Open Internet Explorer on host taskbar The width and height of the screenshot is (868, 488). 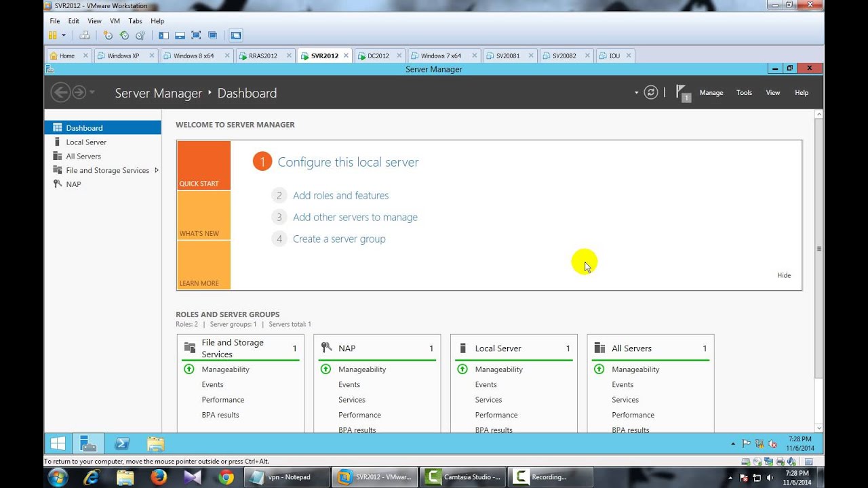92,477
